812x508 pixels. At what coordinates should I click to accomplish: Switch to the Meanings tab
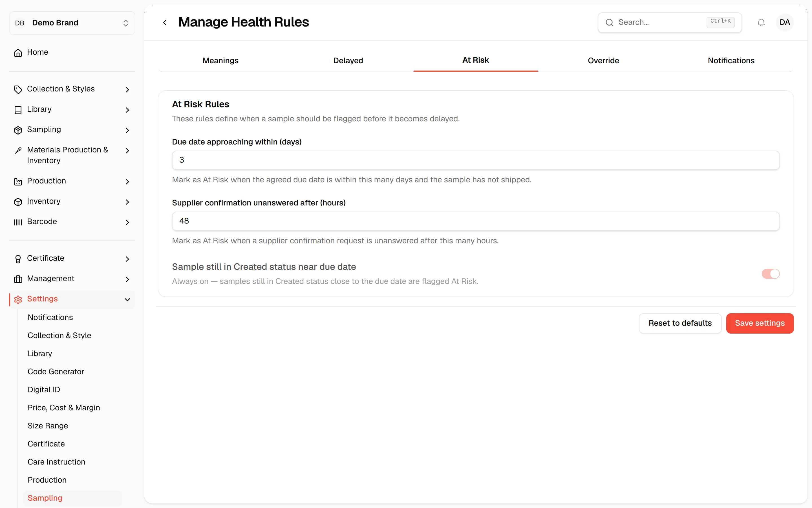coord(220,60)
